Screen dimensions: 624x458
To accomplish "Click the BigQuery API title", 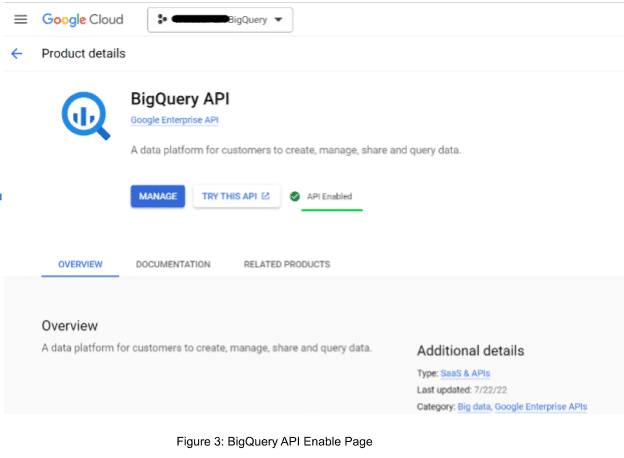I will tap(180, 99).
